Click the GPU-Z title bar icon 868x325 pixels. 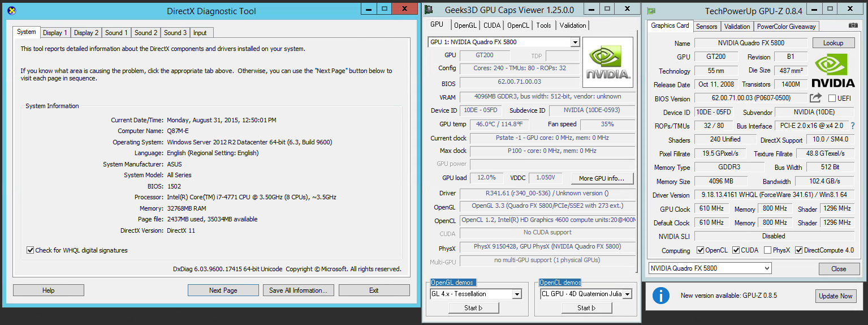652,11
